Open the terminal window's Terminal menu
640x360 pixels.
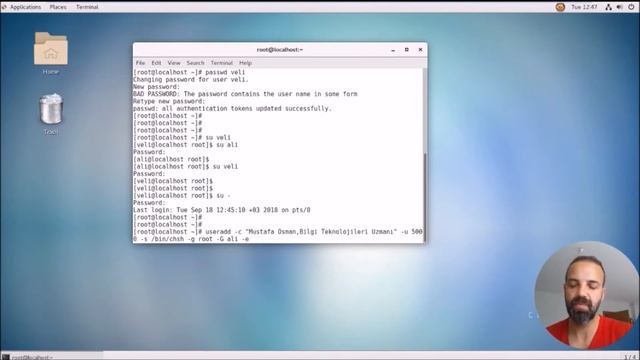pos(222,63)
